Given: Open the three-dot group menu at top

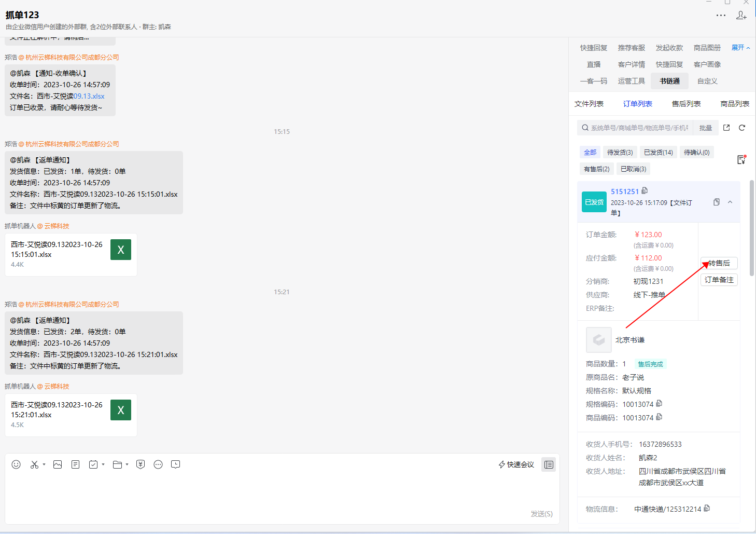Looking at the screenshot, I should 721,15.
